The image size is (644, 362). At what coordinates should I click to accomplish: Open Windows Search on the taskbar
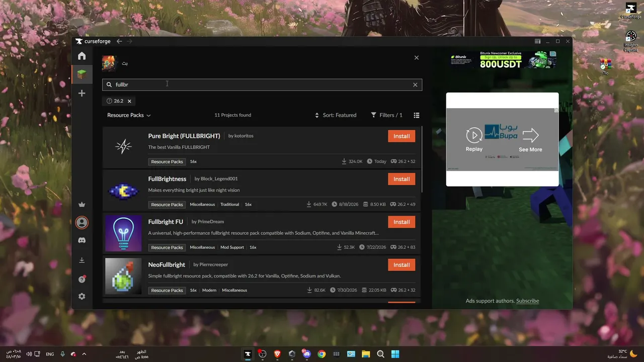point(381,354)
